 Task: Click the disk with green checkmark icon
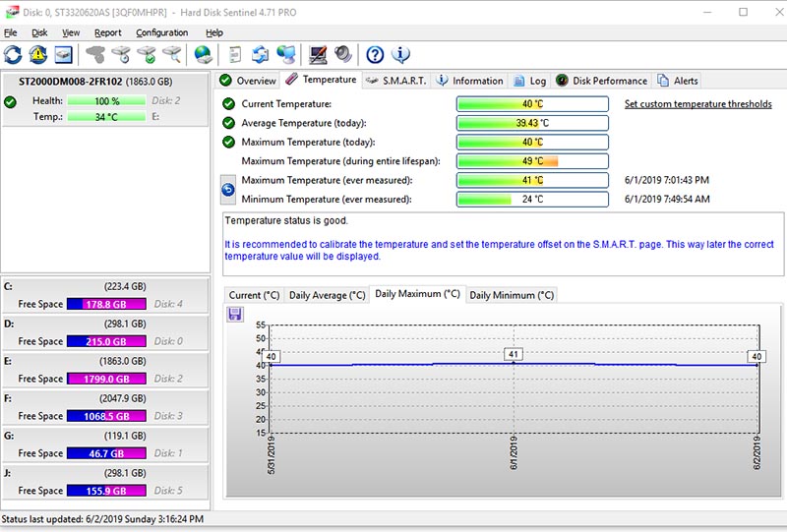(x=147, y=55)
